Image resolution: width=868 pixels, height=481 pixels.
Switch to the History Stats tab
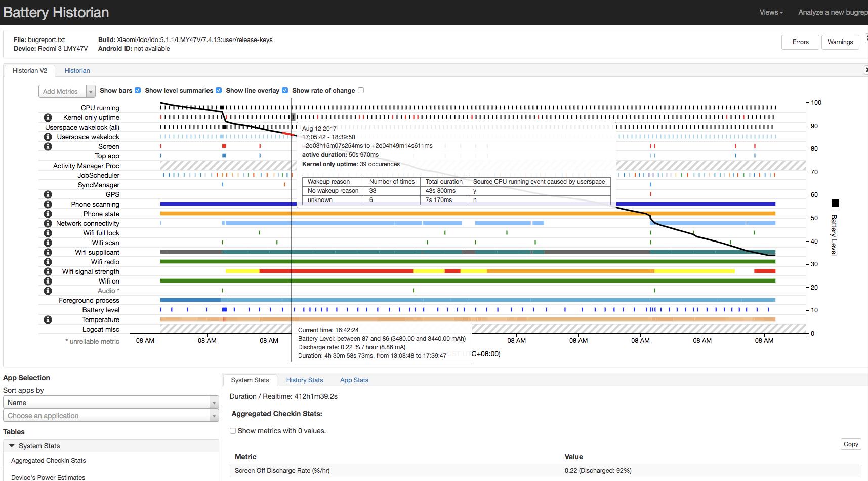304,380
